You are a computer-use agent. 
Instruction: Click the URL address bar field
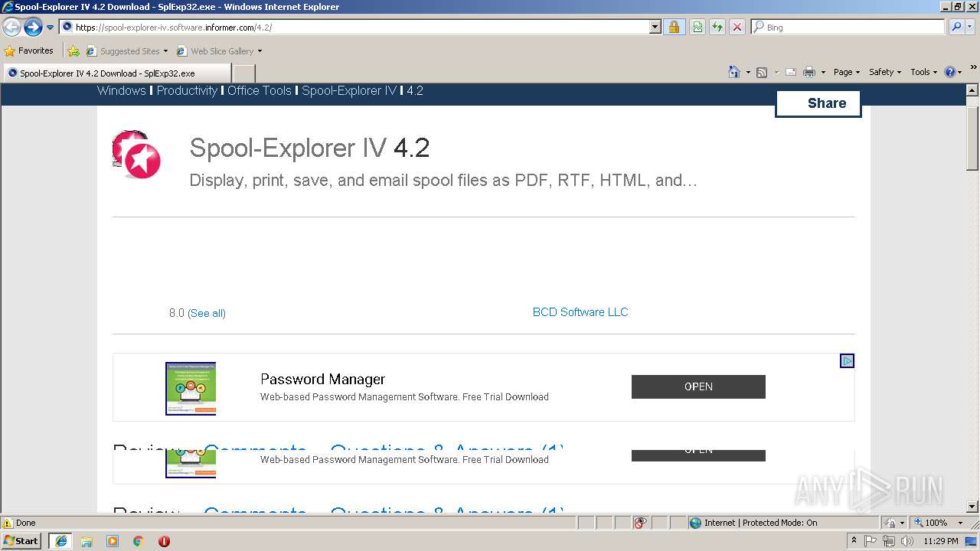click(x=354, y=27)
